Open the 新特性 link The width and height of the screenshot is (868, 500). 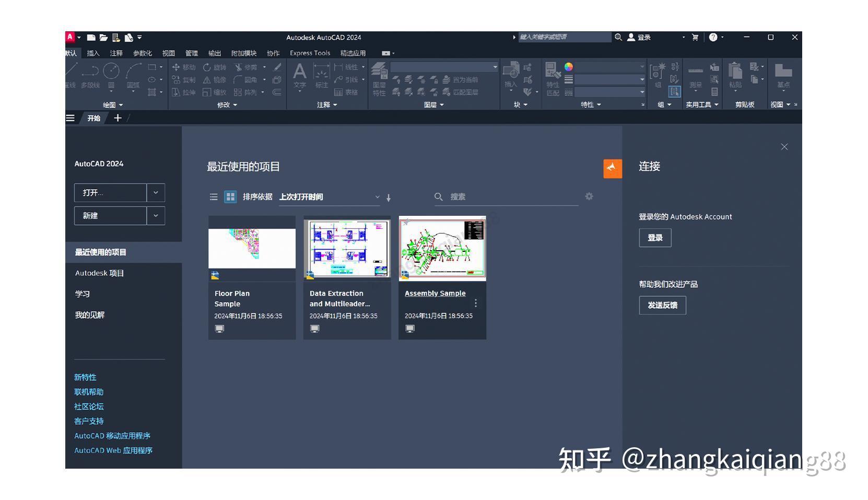click(85, 377)
